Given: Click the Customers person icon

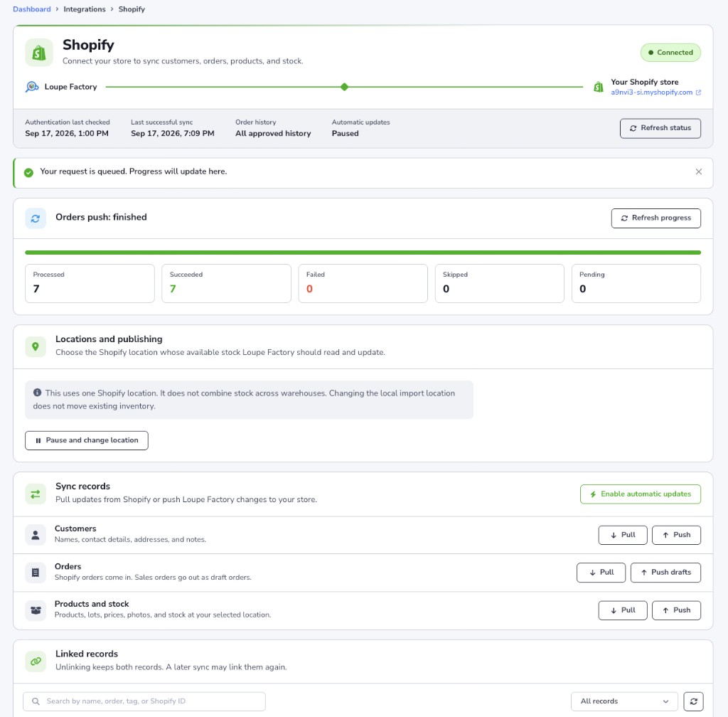Looking at the screenshot, I should coord(36,535).
